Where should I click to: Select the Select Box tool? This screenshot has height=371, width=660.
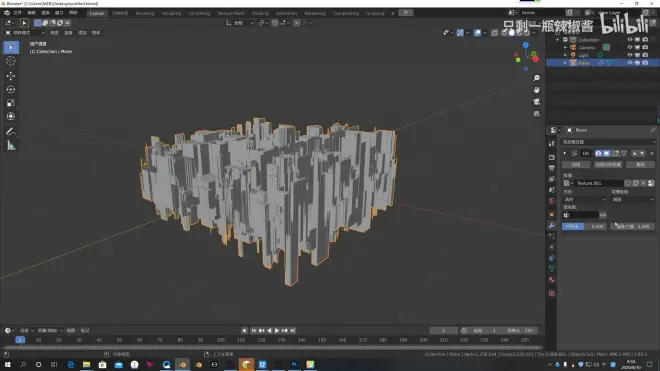[11, 47]
